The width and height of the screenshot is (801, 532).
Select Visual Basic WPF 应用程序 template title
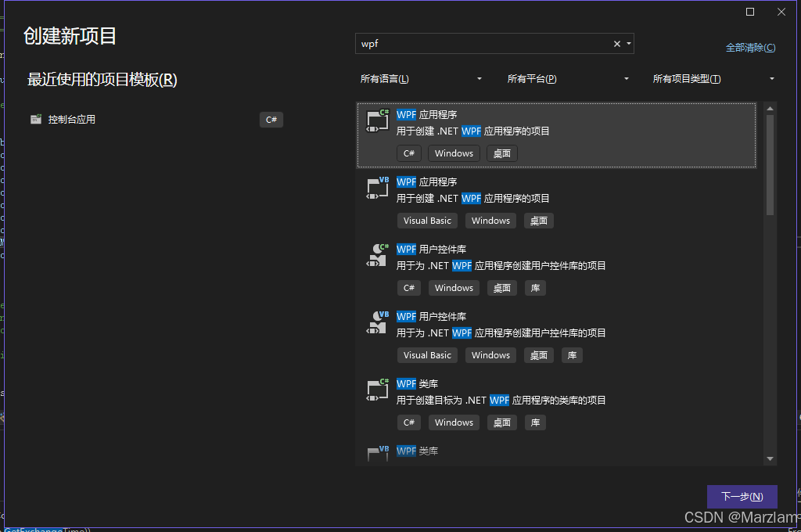(x=426, y=182)
